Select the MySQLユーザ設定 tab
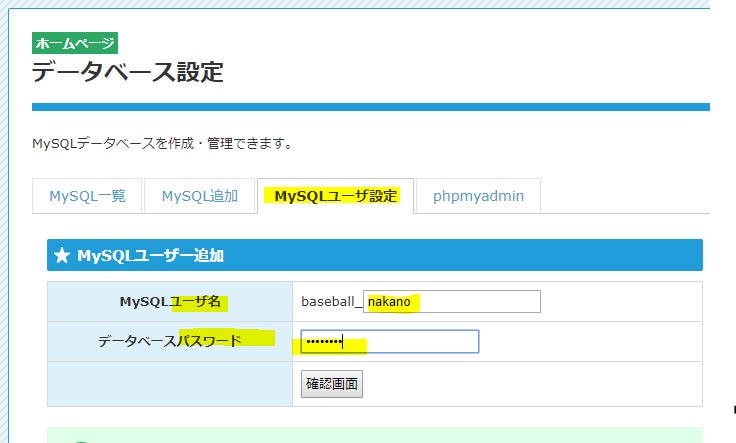 [x=336, y=196]
